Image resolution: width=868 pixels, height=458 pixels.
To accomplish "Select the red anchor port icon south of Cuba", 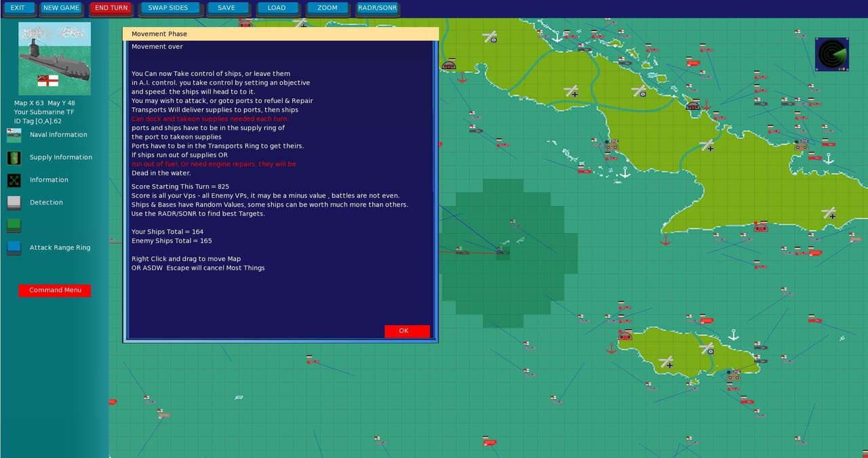I will coord(665,240).
